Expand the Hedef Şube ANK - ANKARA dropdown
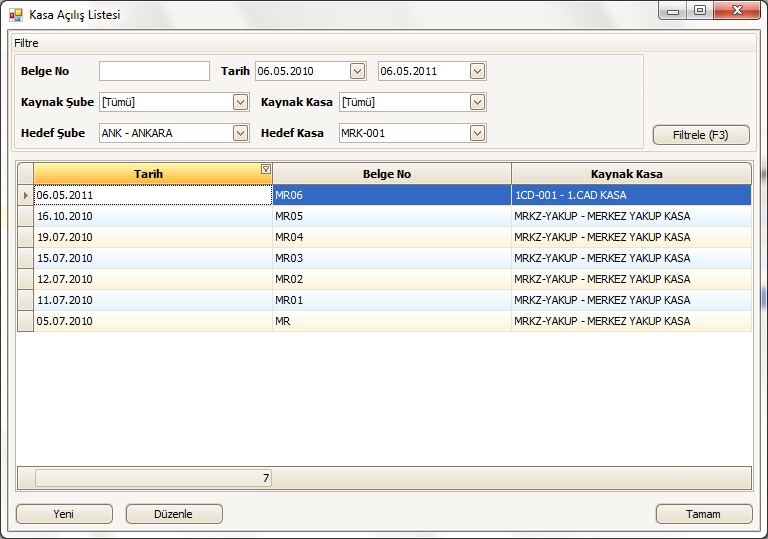The image size is (768, 539). 240,133
